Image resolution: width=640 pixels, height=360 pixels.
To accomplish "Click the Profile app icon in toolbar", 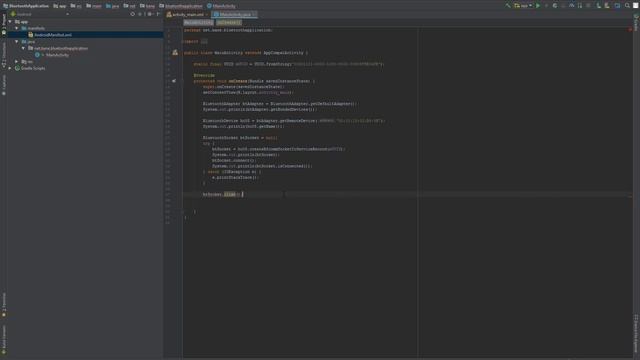I will pyautogui.click(x=571, y=6).
